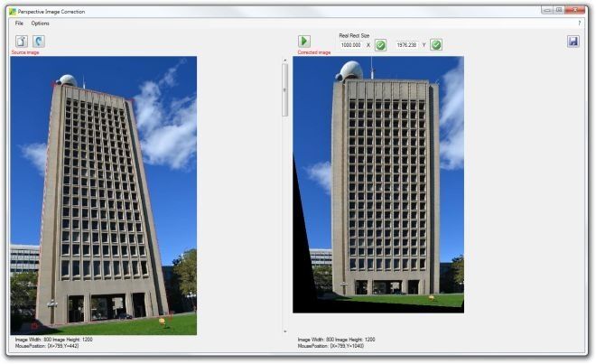This screenshot has height=364, width=596.
Task: Confirm the X size with its green checkmark
Action: click(x=380, y=45)
